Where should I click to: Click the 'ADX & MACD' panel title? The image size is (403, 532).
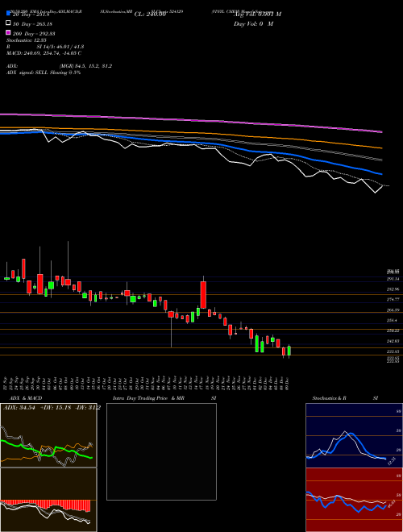click(x=26, y=398)
